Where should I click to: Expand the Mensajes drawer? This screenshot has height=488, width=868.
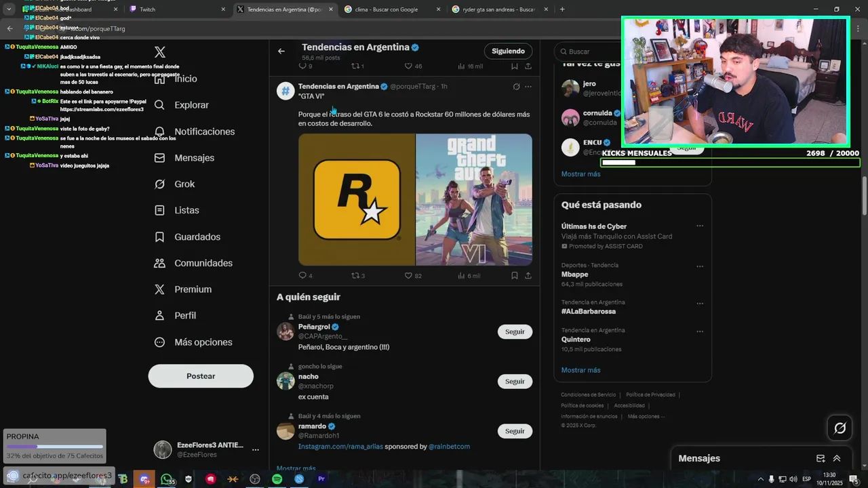click(x=837, y=459)
